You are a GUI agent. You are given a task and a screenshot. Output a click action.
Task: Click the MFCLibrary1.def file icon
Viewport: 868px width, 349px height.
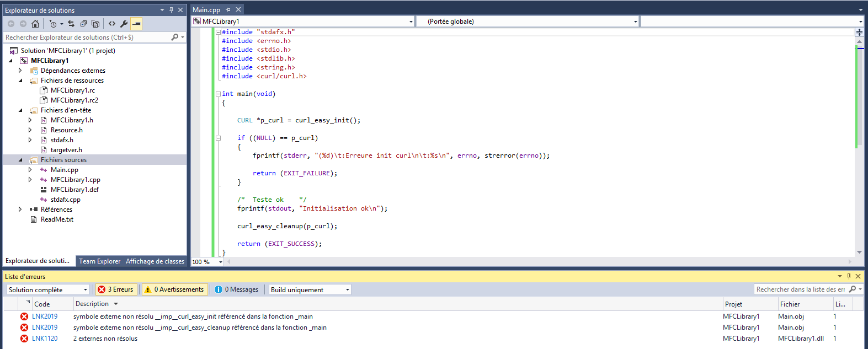(x=44, y=190)
